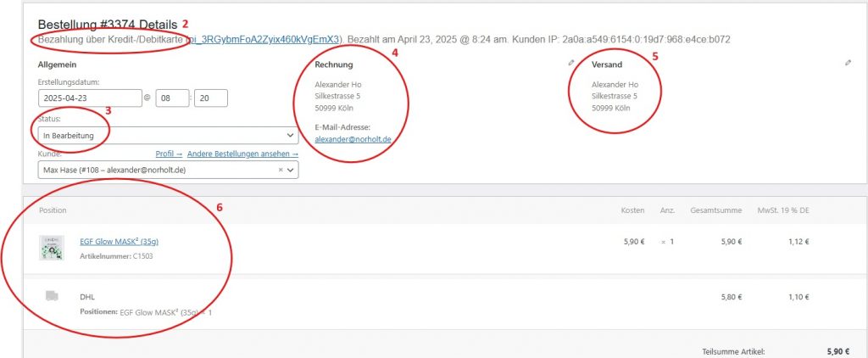Viewport: 868px width, 358px height.
Task: Clear the selected customer with the x
Action: tap(281, 171)
